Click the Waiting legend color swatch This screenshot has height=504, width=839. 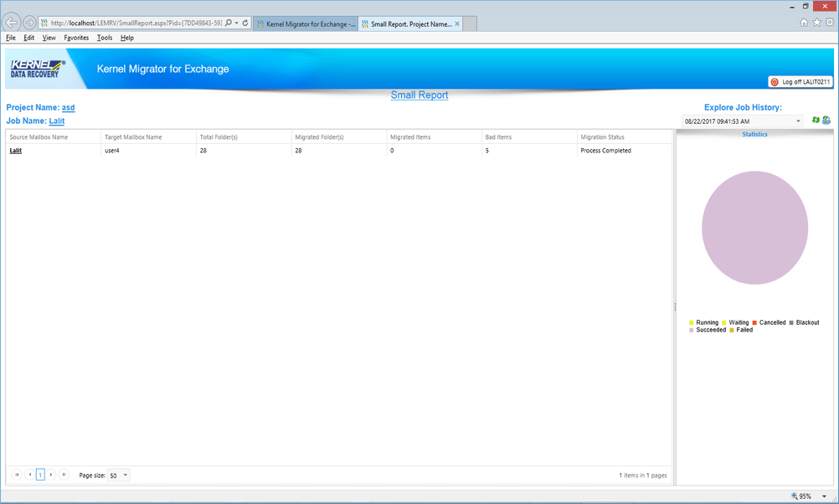[x=724, y=322]
